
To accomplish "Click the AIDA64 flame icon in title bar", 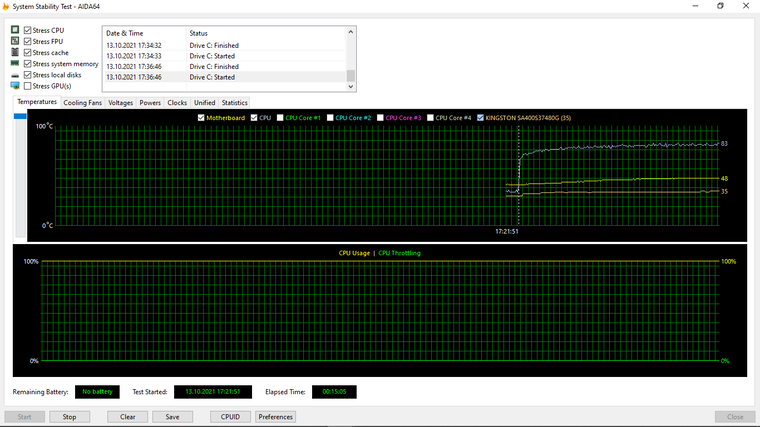I will click(x=6, y=6).
